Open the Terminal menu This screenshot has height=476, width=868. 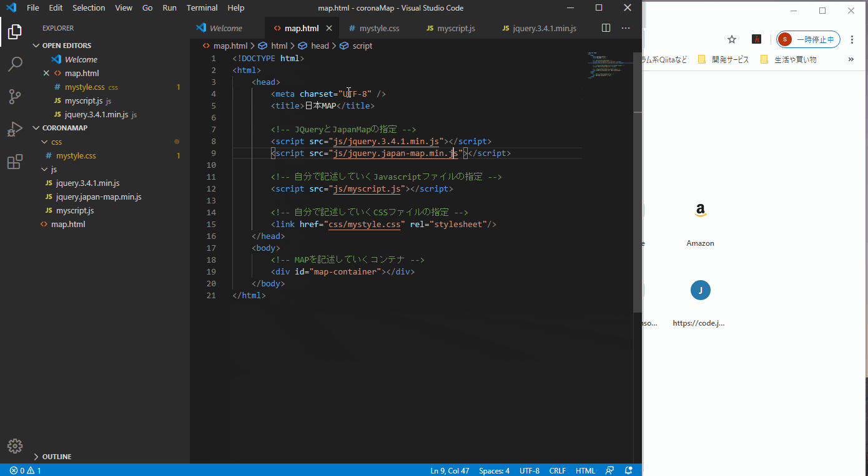202,7
